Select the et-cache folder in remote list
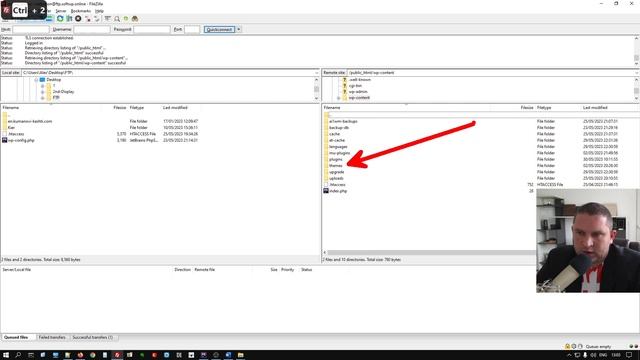Screen dimensions: 640x360 pos(337,140)
